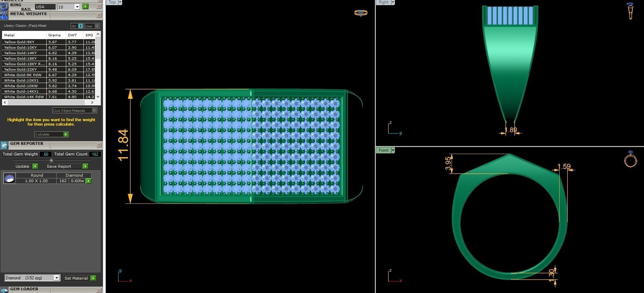Click green arrow next to 0.60tw

click(89, 181)
